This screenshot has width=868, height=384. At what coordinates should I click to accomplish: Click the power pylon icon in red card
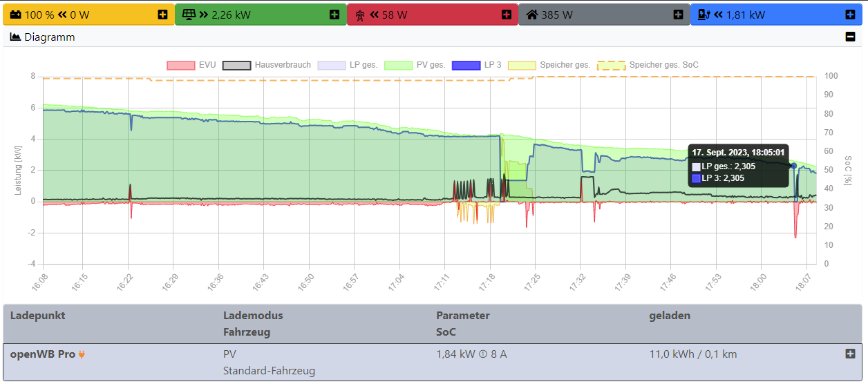(x=359, y=15)
